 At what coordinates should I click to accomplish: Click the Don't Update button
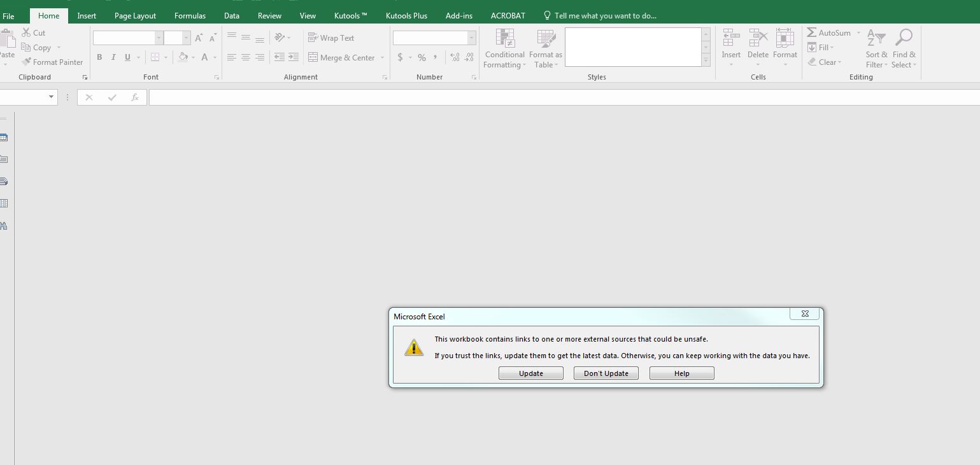606,373
